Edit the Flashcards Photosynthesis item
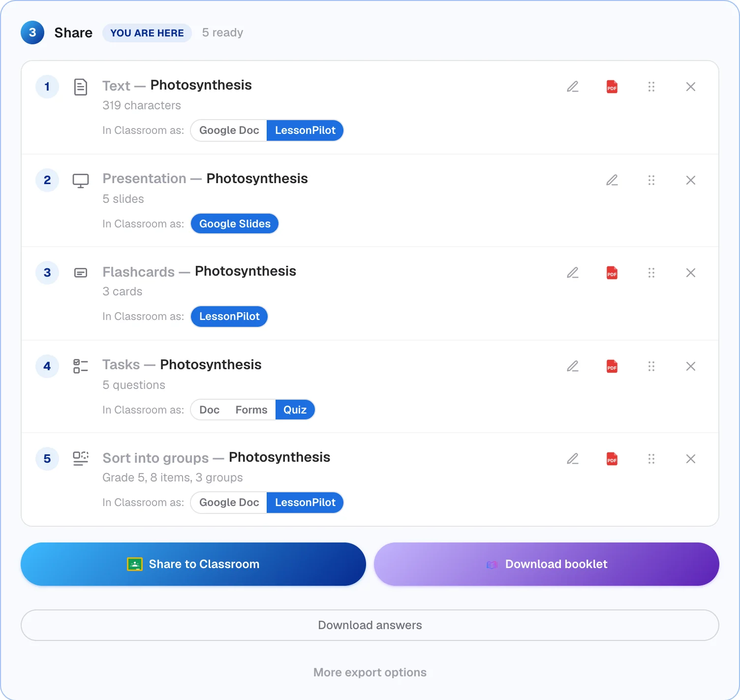 pyautogui.click(x=573, y=273)
